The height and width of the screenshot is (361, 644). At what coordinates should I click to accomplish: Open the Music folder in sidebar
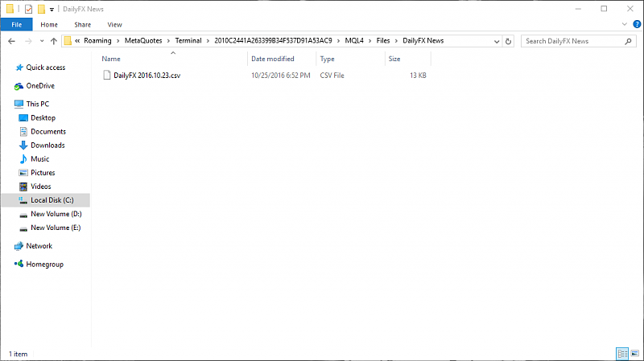39,158
